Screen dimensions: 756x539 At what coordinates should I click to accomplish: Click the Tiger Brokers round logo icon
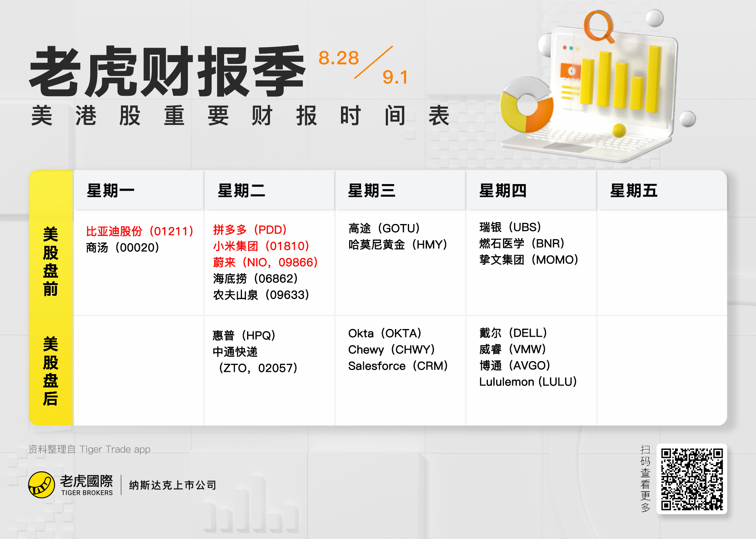pos(41,485)
